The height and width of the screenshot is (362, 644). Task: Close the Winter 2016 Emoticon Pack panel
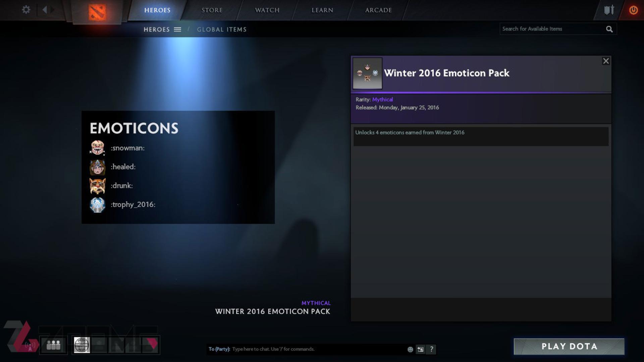pyautogui.click(x=606, y=61)
